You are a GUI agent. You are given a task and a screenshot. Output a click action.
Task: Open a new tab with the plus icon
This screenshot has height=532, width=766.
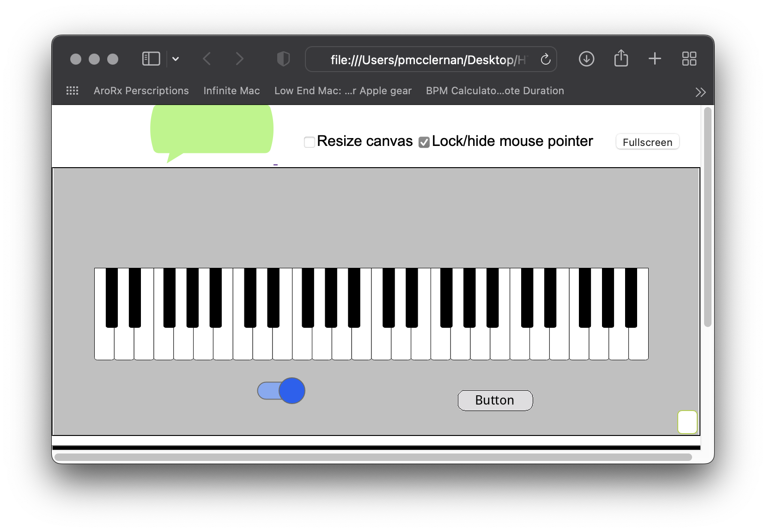[655, 59]
